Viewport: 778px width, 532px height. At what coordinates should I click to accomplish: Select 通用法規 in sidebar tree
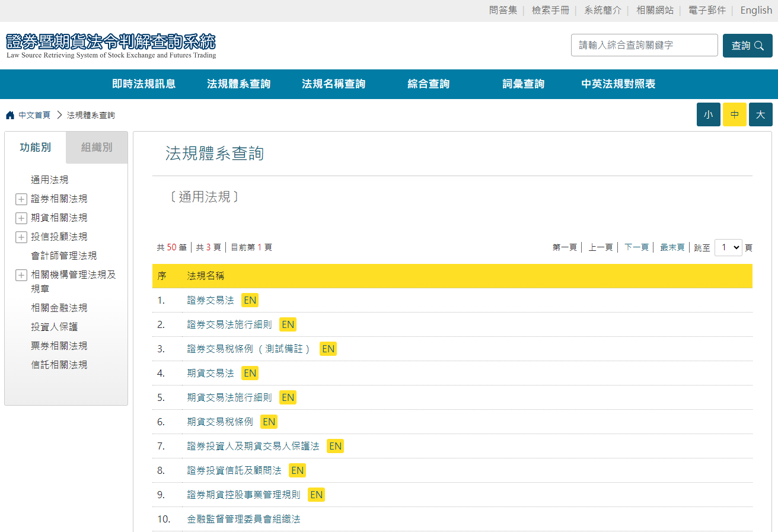point(50,180)
